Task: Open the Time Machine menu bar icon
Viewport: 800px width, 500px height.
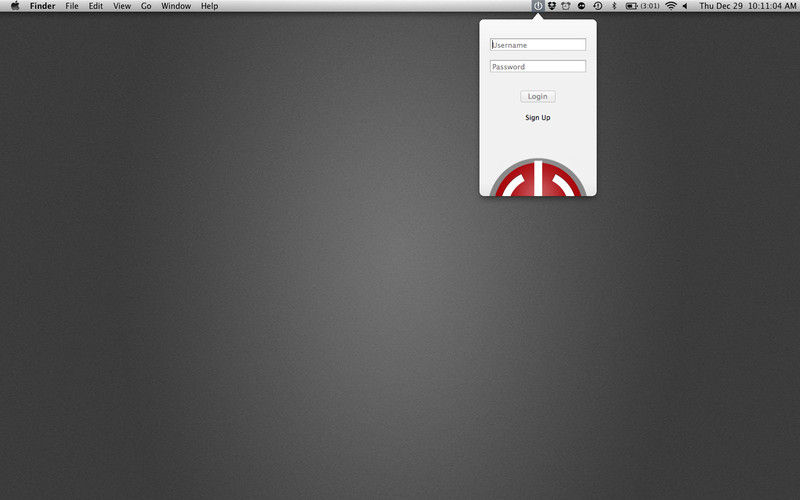Action: 598,6
